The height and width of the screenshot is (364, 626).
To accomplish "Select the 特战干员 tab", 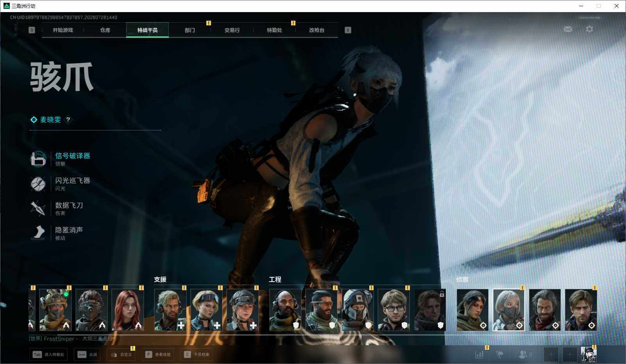I will pos(147,30).
